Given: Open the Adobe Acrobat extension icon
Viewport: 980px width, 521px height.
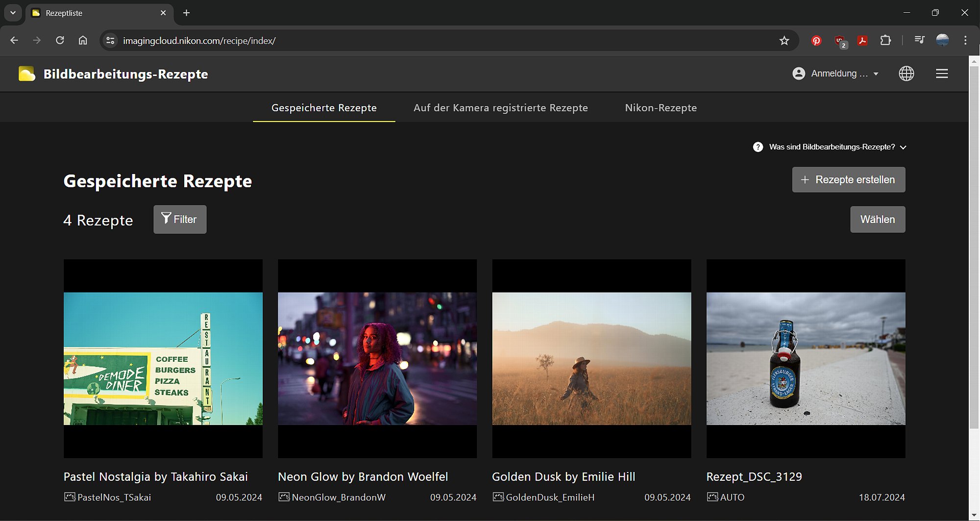Looking at the screenshot, I should coord(862,41).
